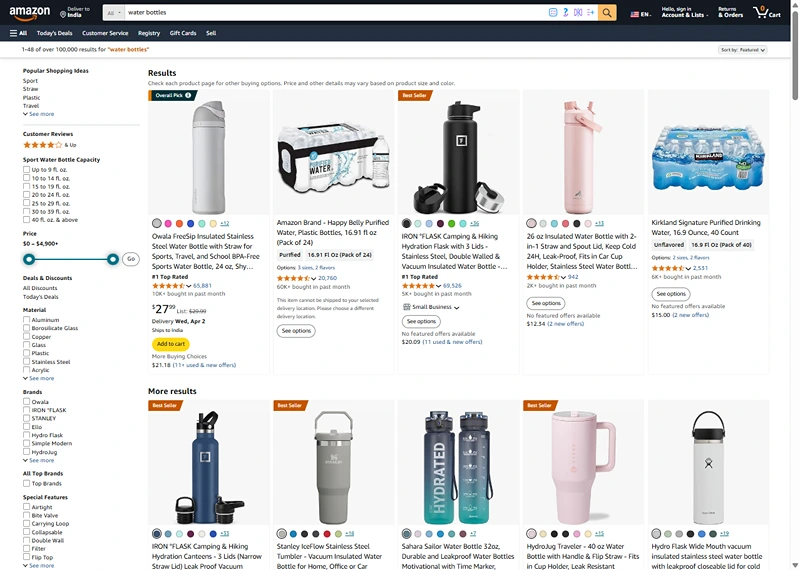Open the search category All dropdown
Image resolution: width=800 pixels, height=570 pixels.
point(113,13)
